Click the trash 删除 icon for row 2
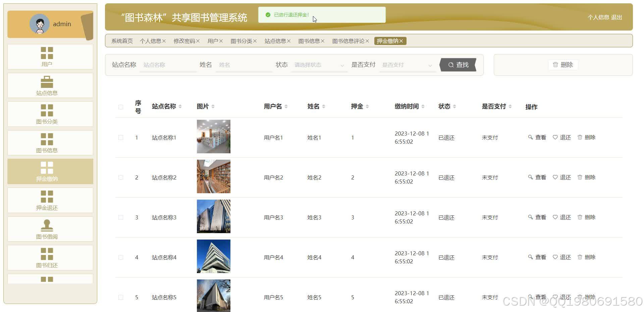The height and width of the screenshot is (312, 644). pos(580,177)
